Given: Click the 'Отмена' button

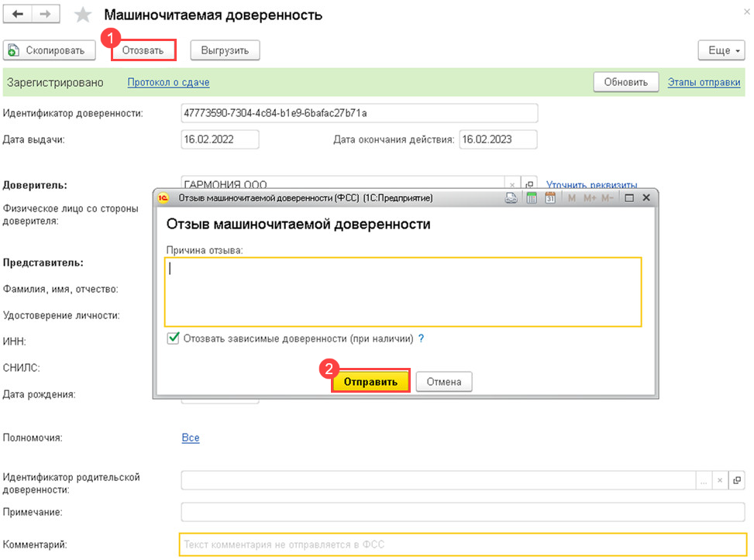Looking at the screenshot, I should (x=444, y=382).
